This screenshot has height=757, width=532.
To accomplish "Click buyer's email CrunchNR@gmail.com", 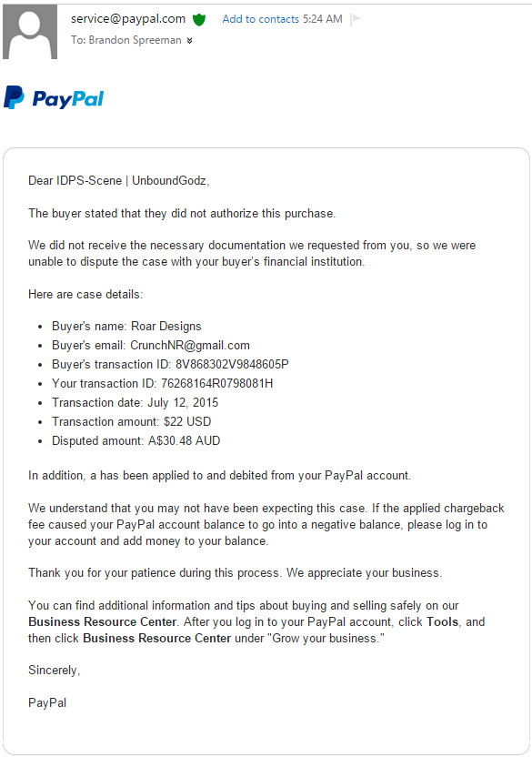I will coord(190,346).
